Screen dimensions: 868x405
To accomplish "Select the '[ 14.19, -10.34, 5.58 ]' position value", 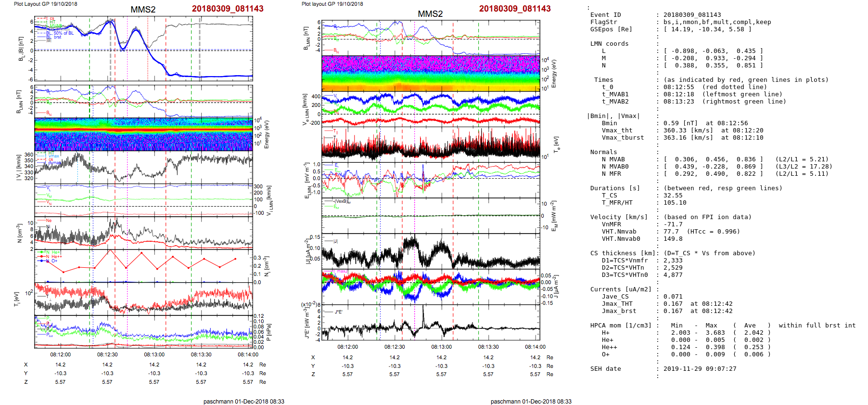I will tap(707, 29).
